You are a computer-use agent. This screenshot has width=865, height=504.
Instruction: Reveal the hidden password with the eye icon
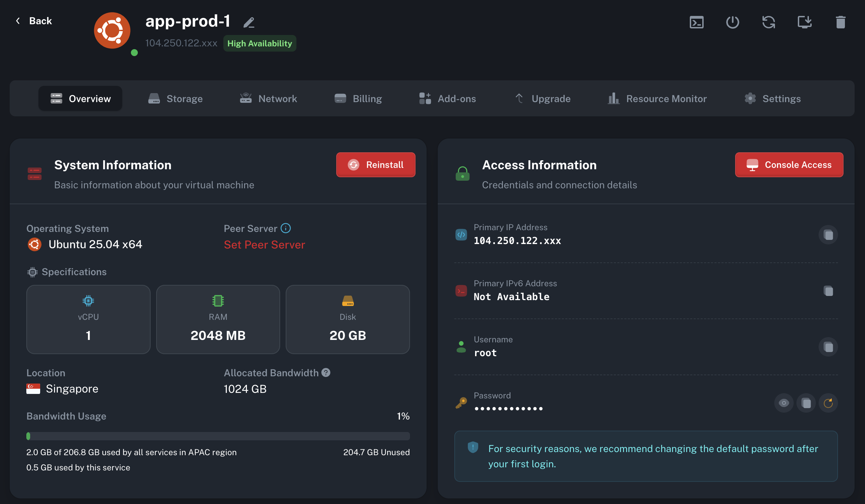click(x=784, y=403)
